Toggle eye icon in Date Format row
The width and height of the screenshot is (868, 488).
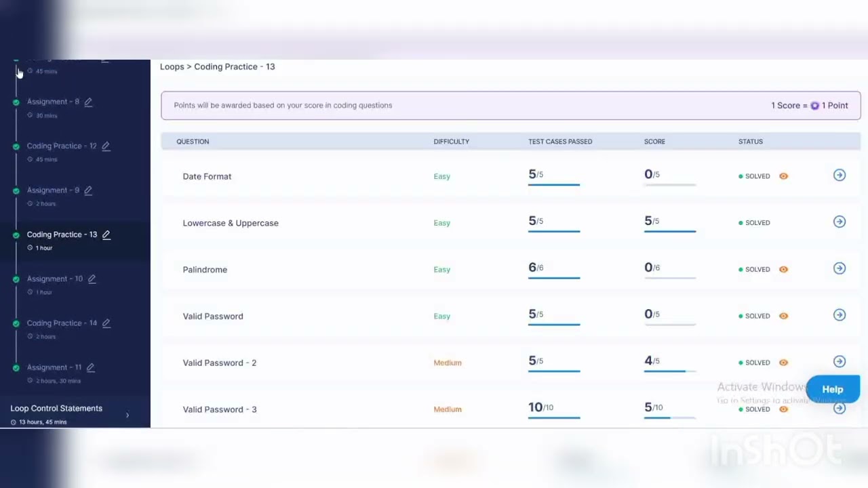(783, 176)
